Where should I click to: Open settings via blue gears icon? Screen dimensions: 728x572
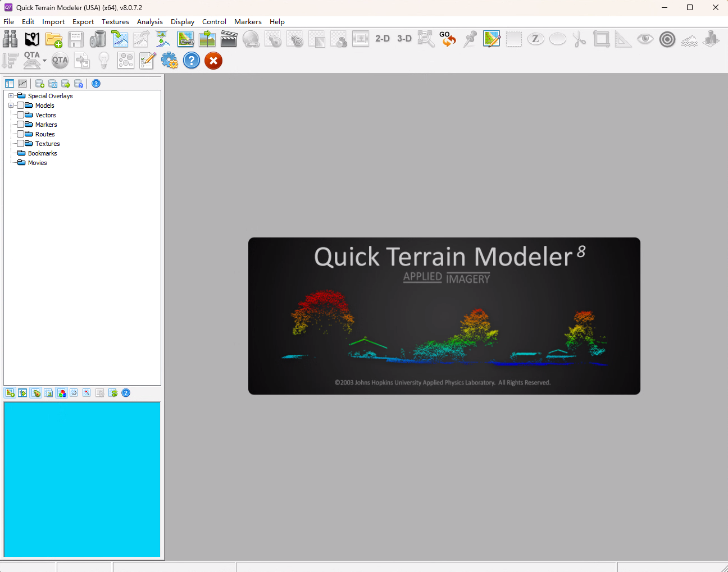[x=169, y=61]
